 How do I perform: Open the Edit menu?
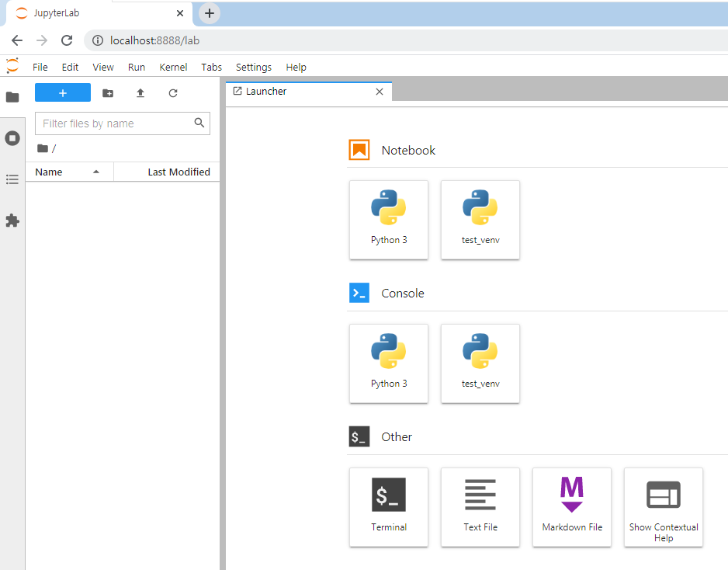(70, 67)
